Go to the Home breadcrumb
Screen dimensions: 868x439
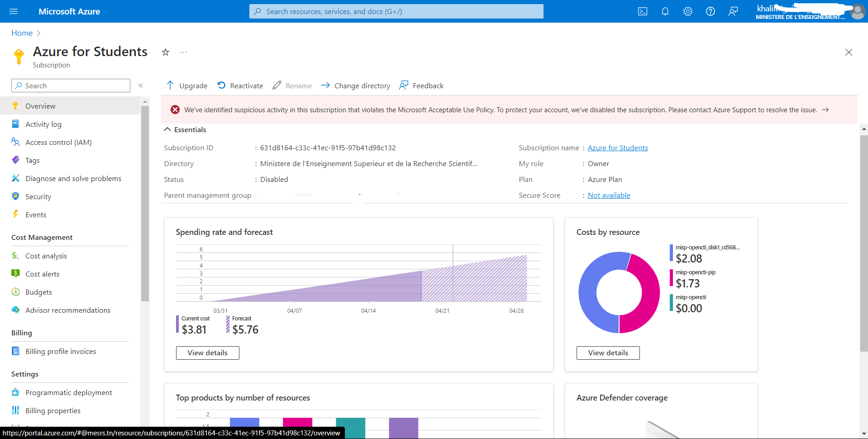click(22, 33)
